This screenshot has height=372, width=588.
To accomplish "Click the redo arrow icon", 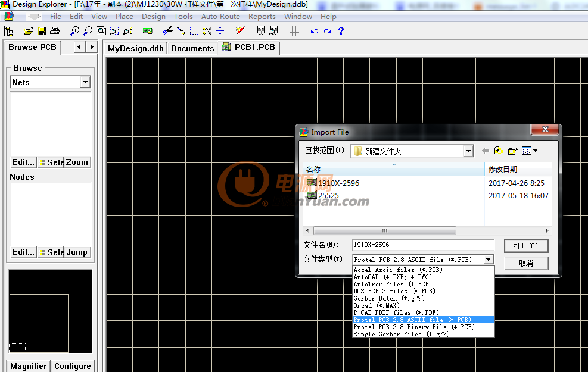I will [328, 31].
